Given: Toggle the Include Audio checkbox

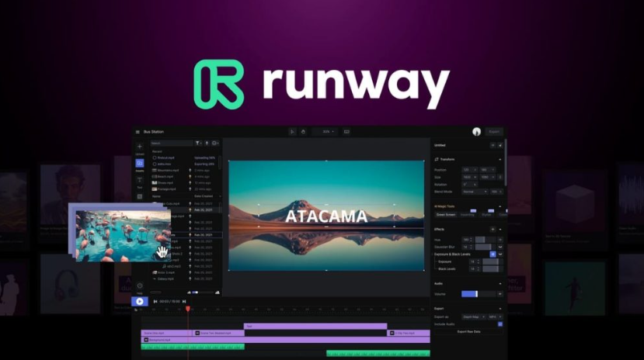Looking at the screenshot, I should point(500,324).
